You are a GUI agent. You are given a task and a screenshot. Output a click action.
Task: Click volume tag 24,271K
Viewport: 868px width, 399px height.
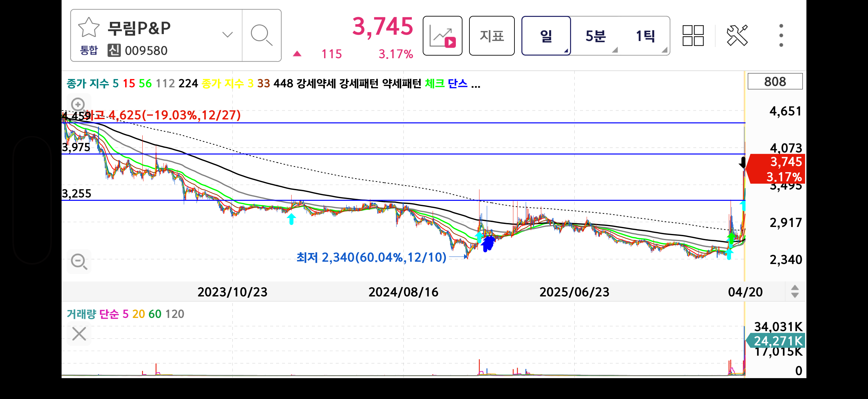pyautogui.click(x=776, y=341)
